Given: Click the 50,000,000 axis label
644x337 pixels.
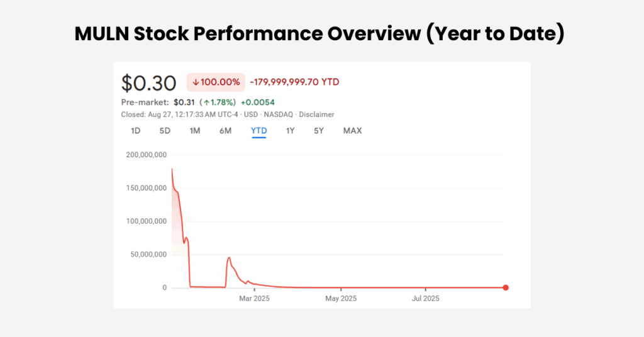Looking at the screenshot, I should click(x=148, y=255).
